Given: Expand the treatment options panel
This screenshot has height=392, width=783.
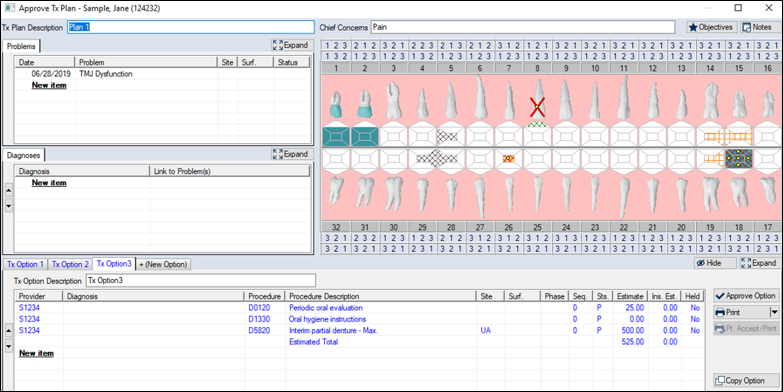Looking at the screenshot, I should point(759,263).
